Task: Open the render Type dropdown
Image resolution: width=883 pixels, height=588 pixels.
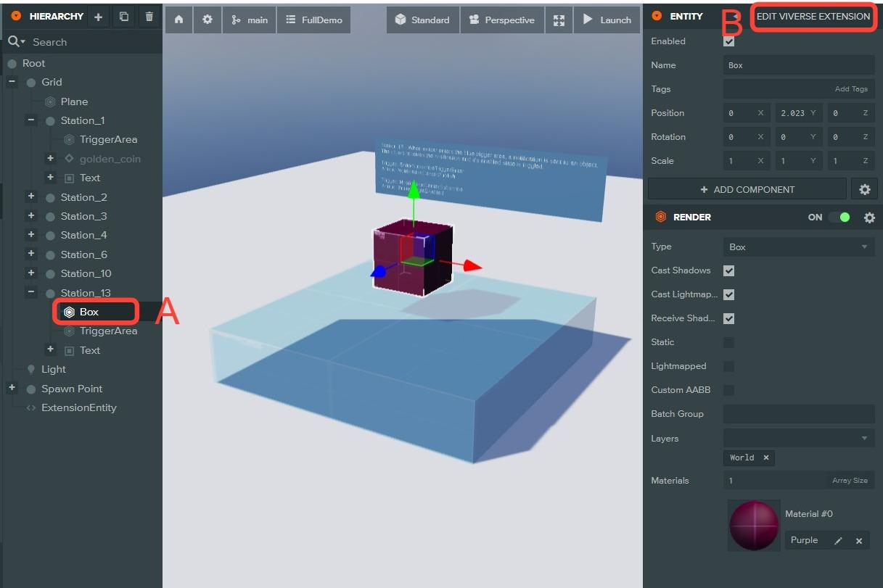Action: pyautogui.click(x=798, y=247)
